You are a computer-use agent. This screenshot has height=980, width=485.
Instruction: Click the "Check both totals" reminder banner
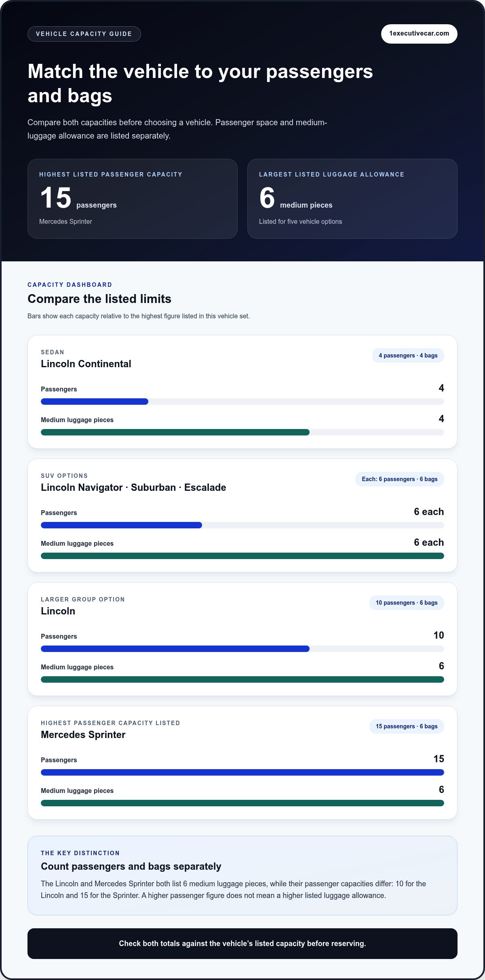pos(242,944)
